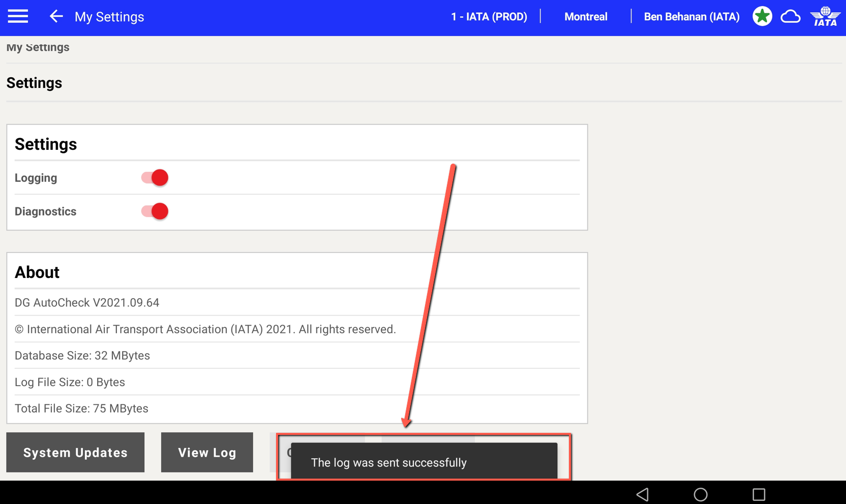Click the green star status icon
This screenshot has height=504, width=846.
762,16
